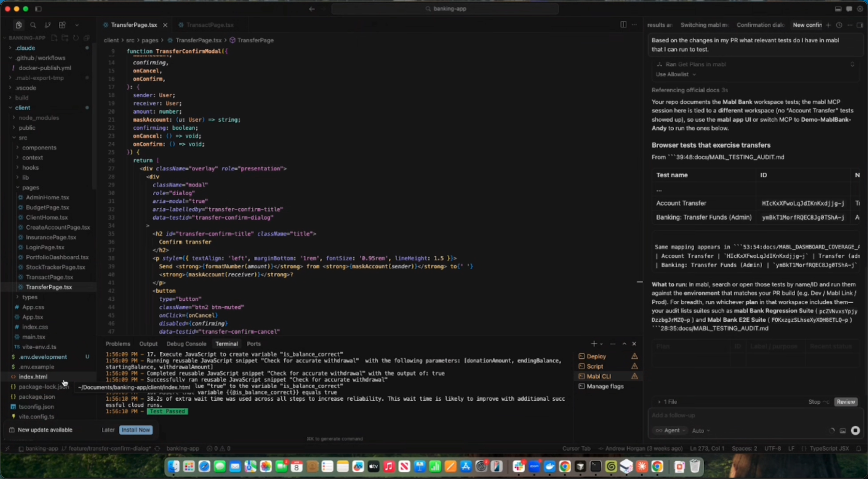Select the Source Control branch icon
Viewport: 868px width, 479px height.
[x=48, y=25]
